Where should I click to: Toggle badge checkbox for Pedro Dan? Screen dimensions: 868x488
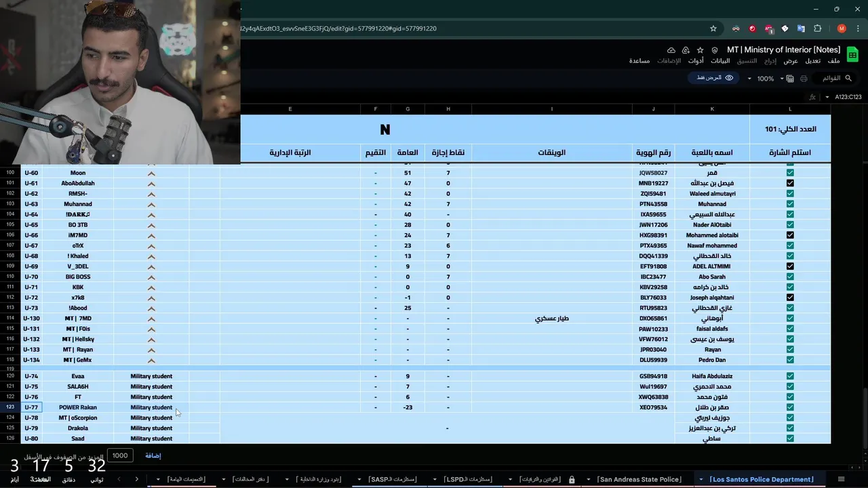click(790, 360)
